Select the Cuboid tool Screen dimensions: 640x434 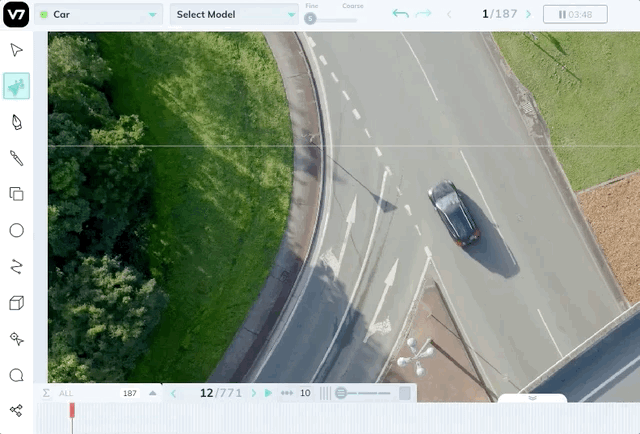tap(16, 303)
